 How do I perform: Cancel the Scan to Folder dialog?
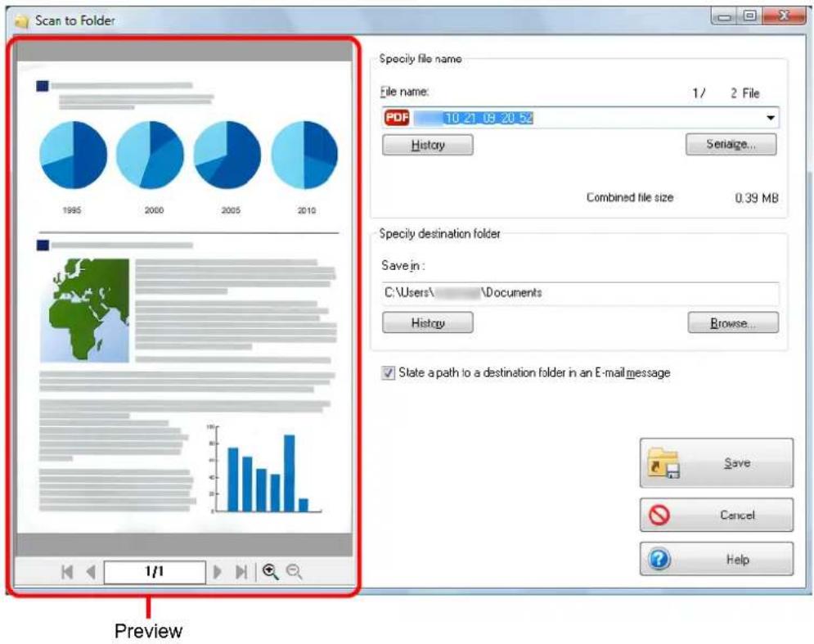[x=717, y=515]
